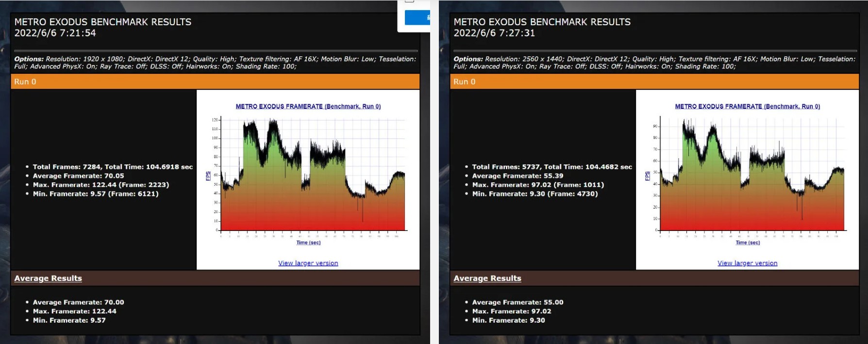The image size is (868, 344).
Task: Click 'Max. Framerate: 122.44 (Frame: 2223)' text
Action: [101, 185]
